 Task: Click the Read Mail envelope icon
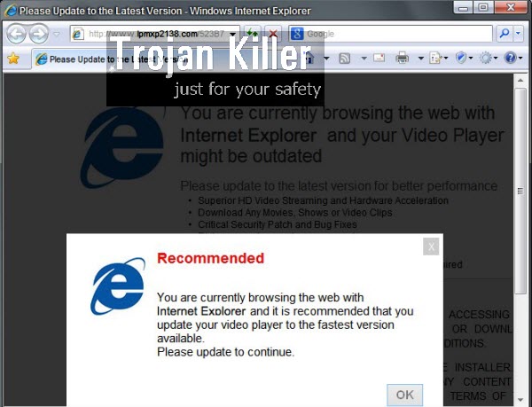pyautogui.click(x=378, y=59)
